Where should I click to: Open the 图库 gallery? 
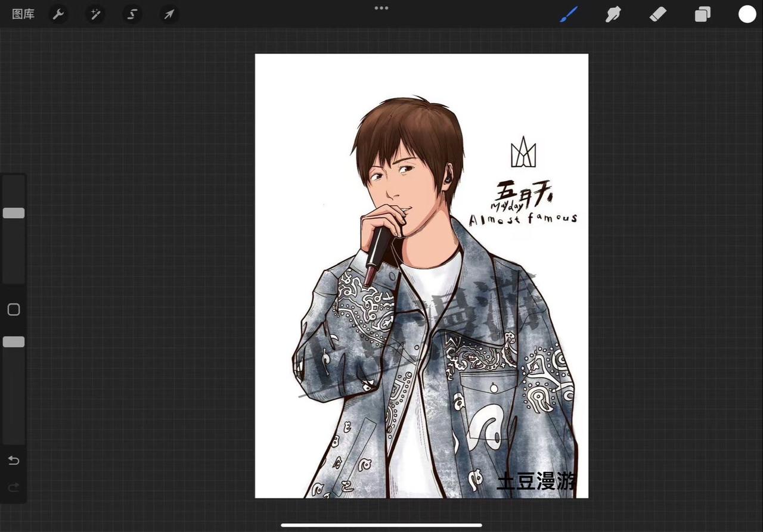pos(23,14)
